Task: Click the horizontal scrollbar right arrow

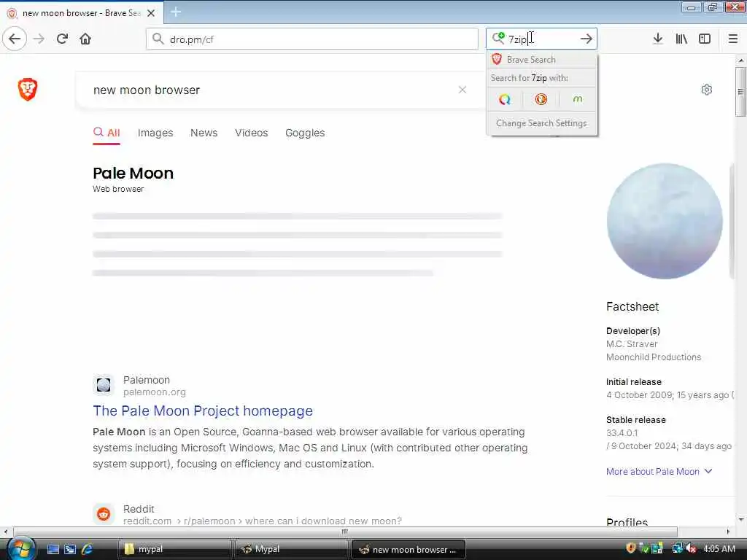Action: pyautogui.click(x=728, y=532)
